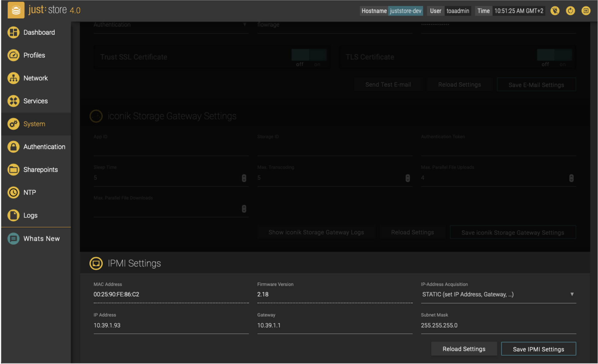Viewport: 598px width, 364px height.
Task: Click the App ID input field
Action: 171,148
